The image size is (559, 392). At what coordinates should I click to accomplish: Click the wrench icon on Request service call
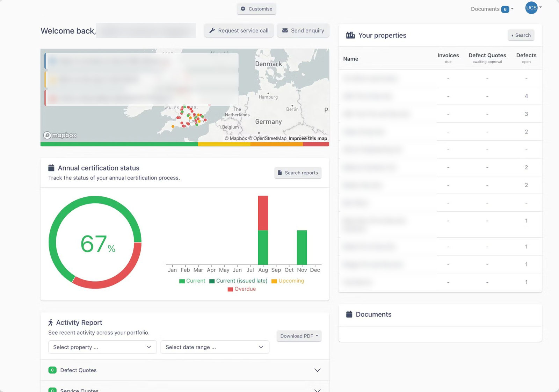click(x=212, y=31)
